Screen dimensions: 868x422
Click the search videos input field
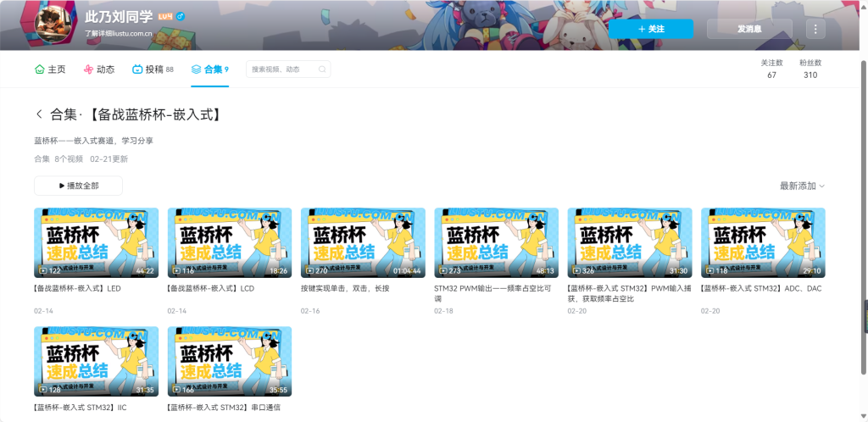[288, 69]
